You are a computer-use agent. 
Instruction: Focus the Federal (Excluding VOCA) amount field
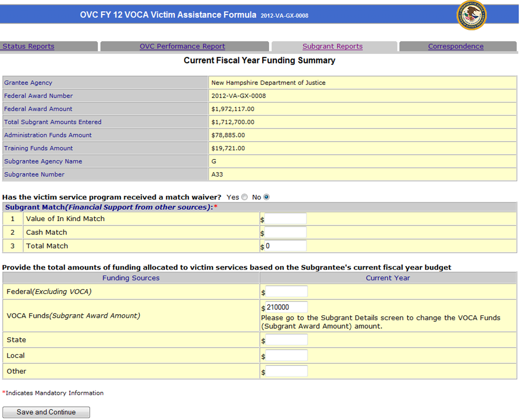pos(286,292)
